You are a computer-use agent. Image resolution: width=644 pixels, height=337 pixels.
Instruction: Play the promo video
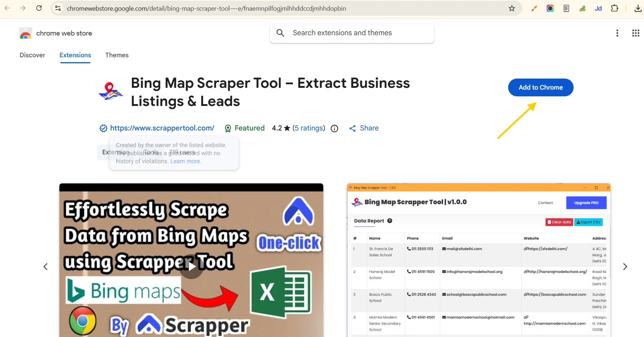(191, 266)
